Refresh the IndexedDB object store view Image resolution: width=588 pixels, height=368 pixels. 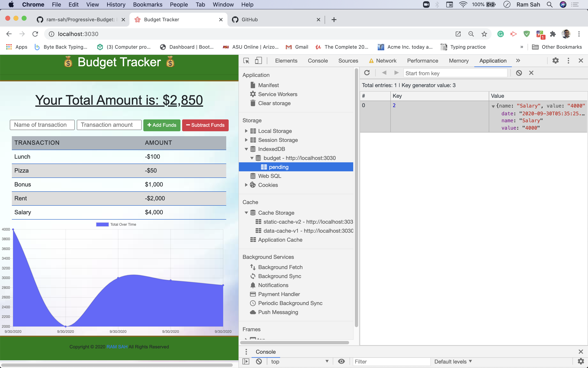(367, 73)
